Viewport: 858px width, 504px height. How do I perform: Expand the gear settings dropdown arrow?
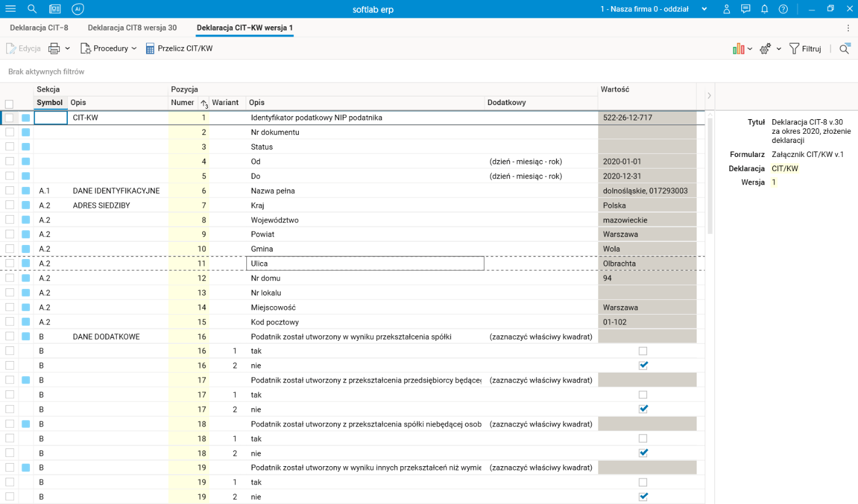(x=779, y=49)
